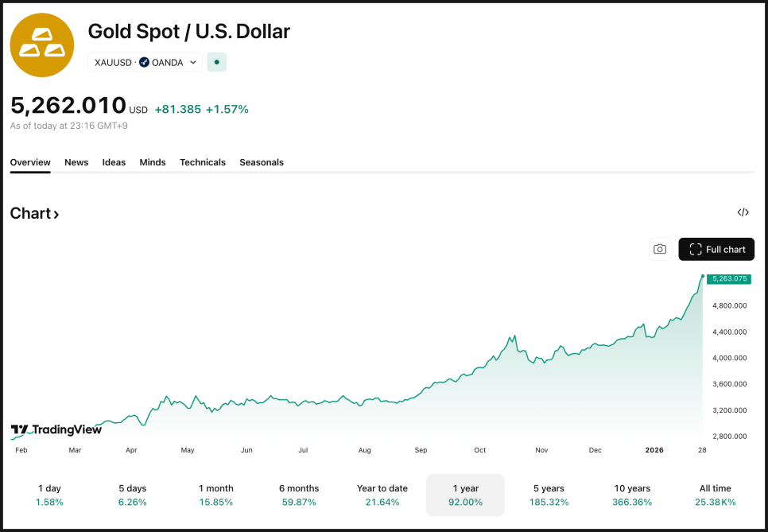768x532 pixels.
Task: Click the TradingView logo on chart
Action: (56, 429)
